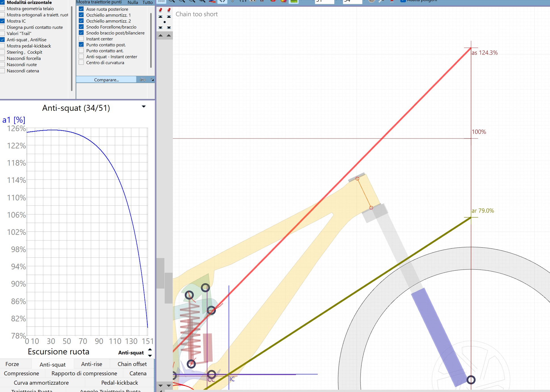Click the right jump-to-top arrow below the pins
The height and width of the screenshot is (392, 550).
[x=169, y=17]
